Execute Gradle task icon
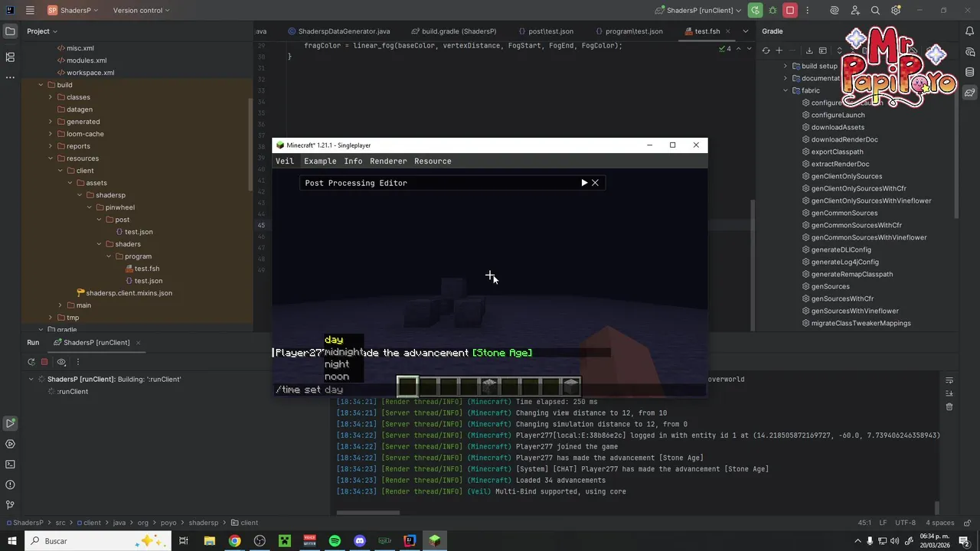 [x=823, y=51]
